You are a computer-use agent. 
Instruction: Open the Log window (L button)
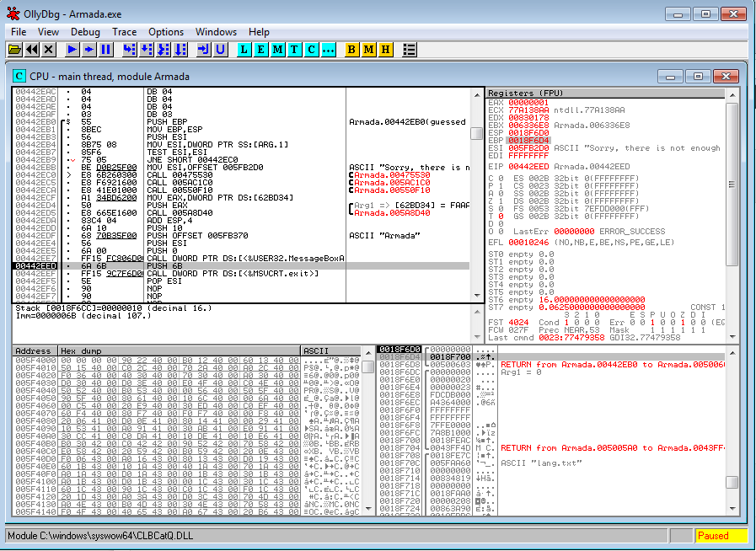tap(244, 50)
